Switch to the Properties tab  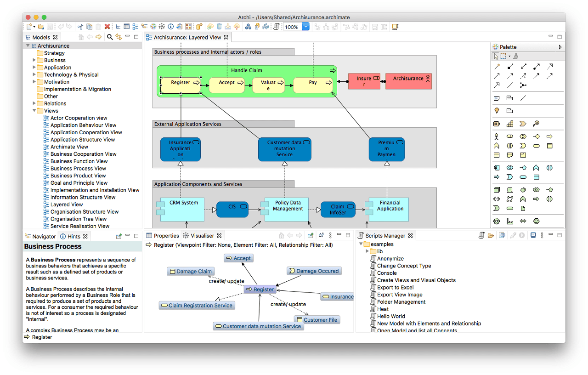[x=162, y=236]
